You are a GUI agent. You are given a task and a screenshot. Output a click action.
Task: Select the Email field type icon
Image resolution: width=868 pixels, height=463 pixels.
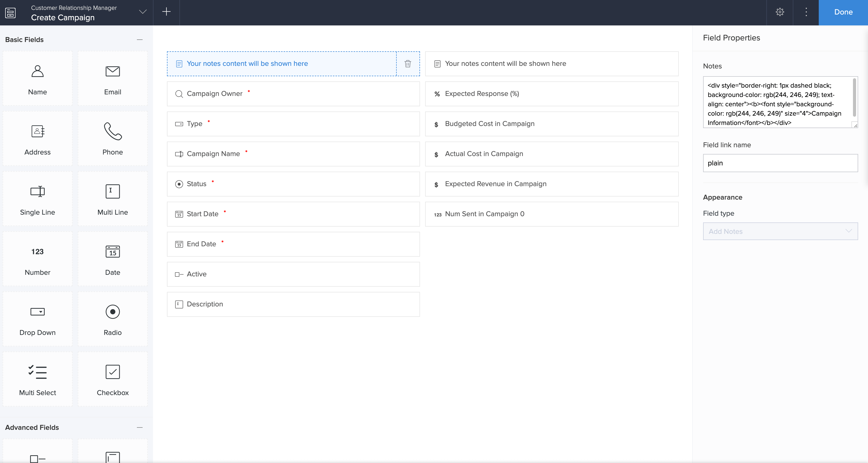tap(113, 79)
